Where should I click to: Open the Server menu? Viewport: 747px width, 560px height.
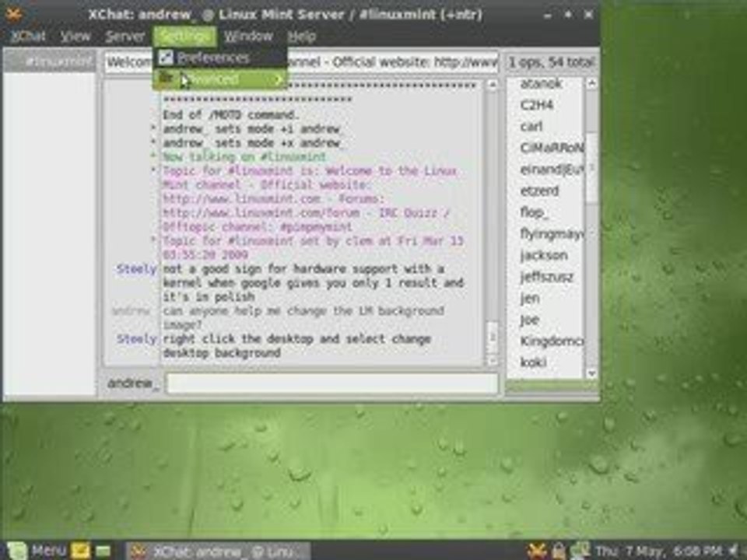[x=124, y=37]
